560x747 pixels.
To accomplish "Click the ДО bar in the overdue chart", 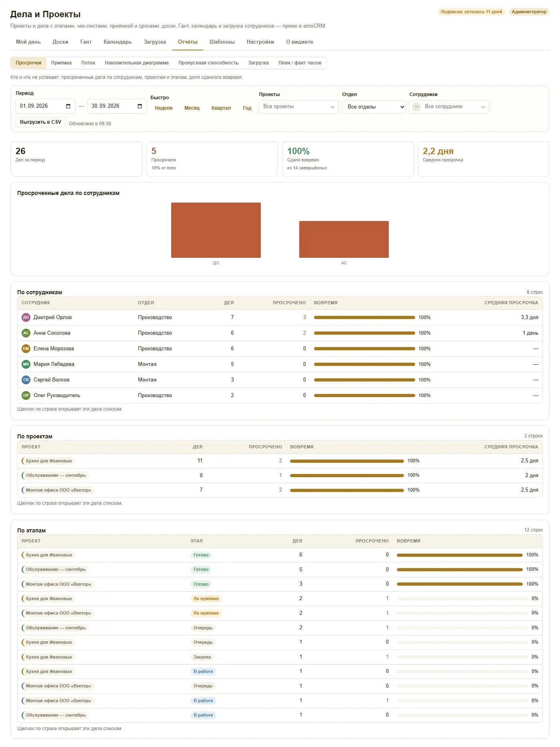I will [x=216, y=230].
